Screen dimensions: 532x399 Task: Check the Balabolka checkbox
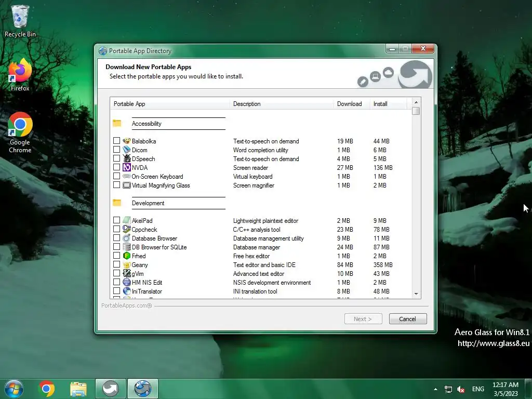[116, 140]
